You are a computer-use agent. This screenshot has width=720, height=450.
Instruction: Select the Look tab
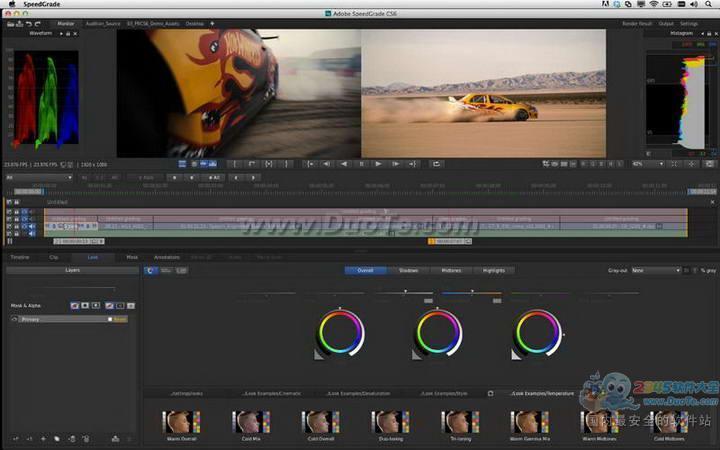(x=93, y=257)
